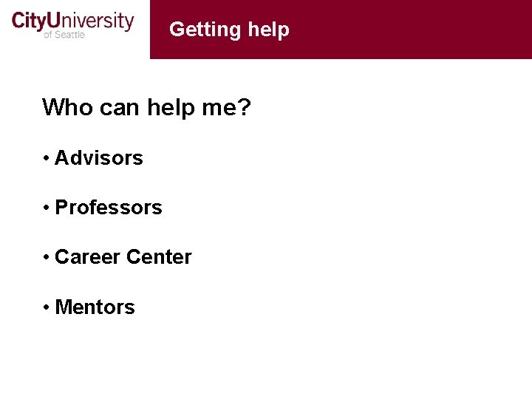The height and width of the screenshot is (399, 532).
Task: Click the bullet point before Mentors
Action: pos(46,307)
